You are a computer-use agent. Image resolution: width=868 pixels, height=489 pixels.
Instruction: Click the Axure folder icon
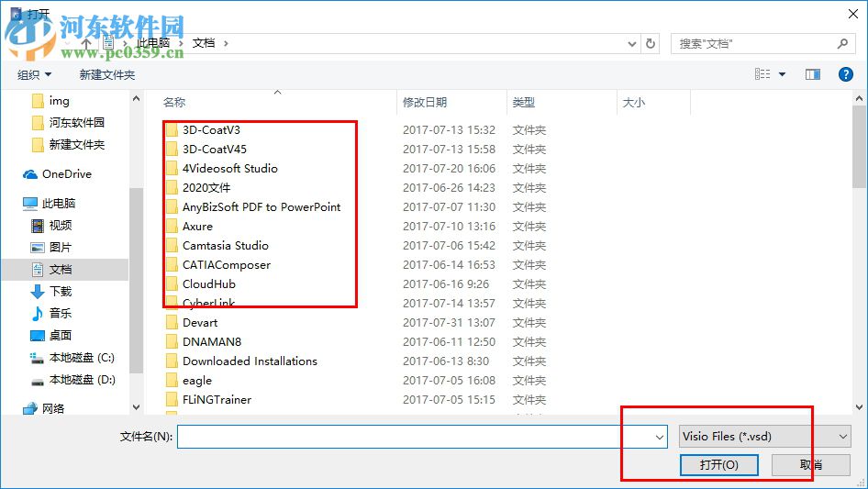click(x=172, y=227)
